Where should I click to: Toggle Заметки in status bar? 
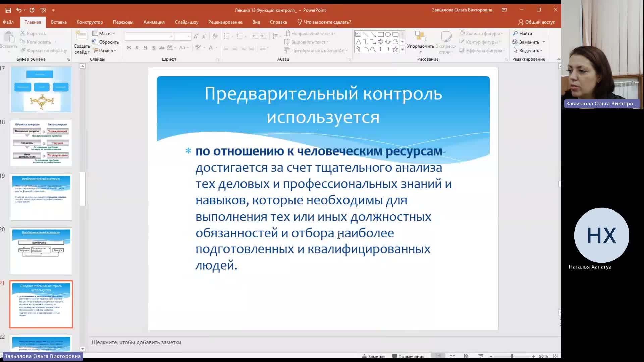373,356
